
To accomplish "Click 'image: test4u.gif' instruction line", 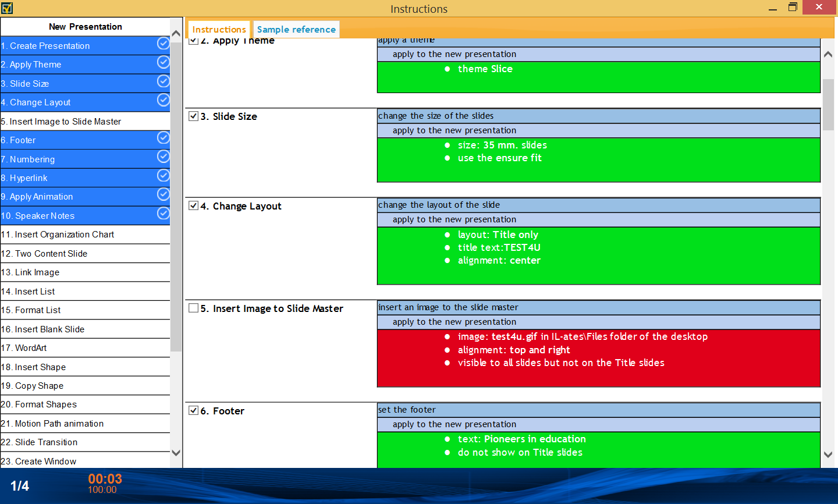I will pyautogui.click(x=583, y=336).
